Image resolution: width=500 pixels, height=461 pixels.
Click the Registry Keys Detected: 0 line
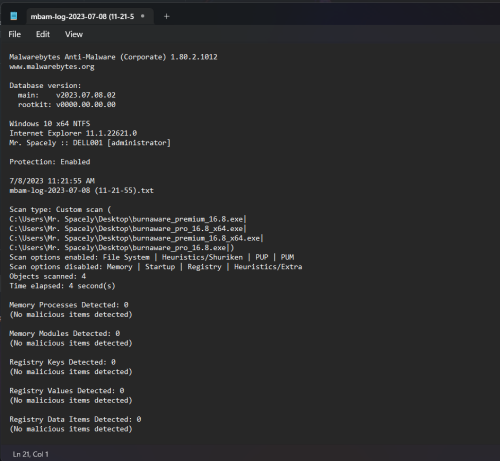[x=62, y=362]
